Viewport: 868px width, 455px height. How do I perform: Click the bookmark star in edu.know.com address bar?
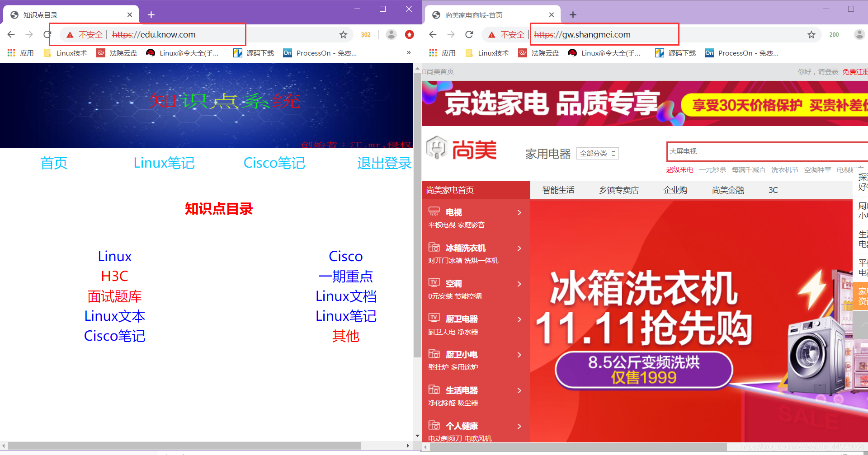pyautogui.click(x=344, y=34)
